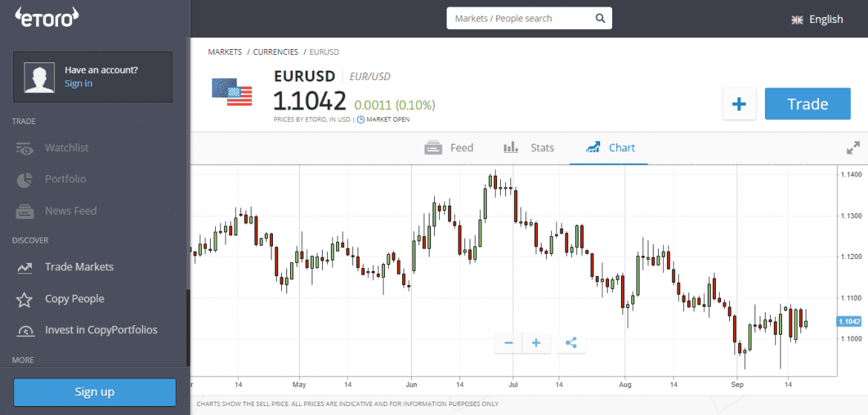Click the Markets / People search field
868x415 pixels.
point(519,19)
